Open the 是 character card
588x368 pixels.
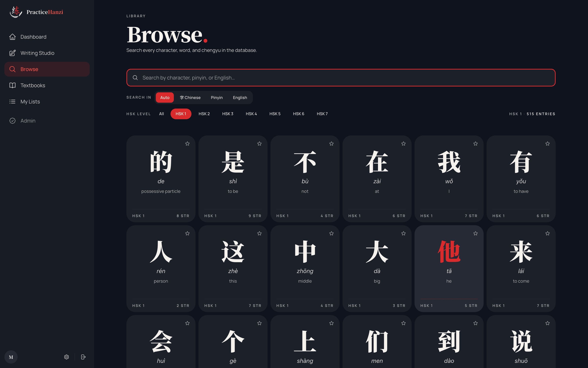click(x=233, y=179)
